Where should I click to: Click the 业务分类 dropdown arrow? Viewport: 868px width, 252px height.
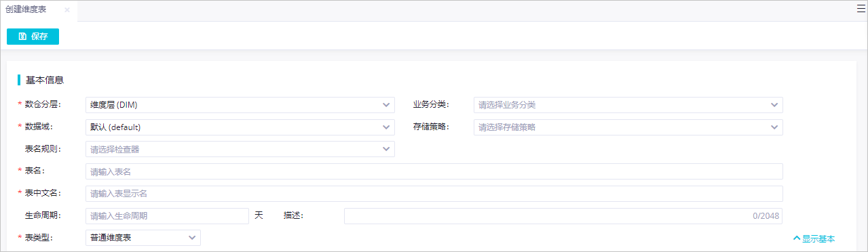tap(774, 105)
